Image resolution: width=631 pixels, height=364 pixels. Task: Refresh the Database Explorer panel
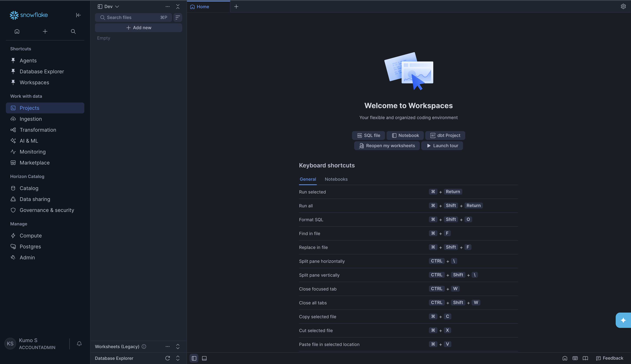click(x=167, y=358)
